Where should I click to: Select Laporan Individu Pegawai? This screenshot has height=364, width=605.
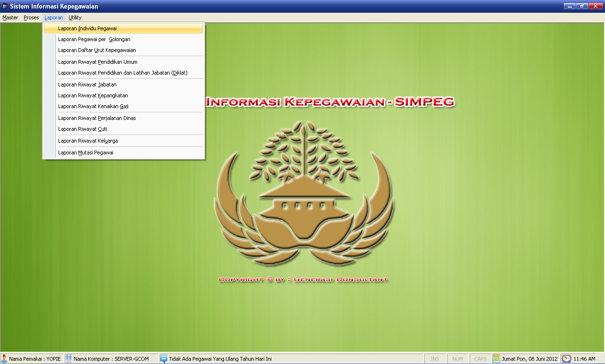(x=87, y=28)
